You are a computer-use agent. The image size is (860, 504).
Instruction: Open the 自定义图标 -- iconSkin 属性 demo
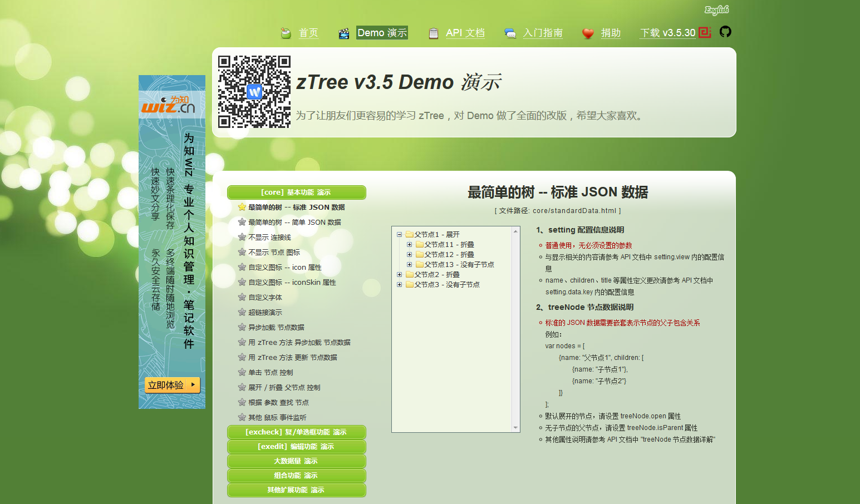point(292,283)
